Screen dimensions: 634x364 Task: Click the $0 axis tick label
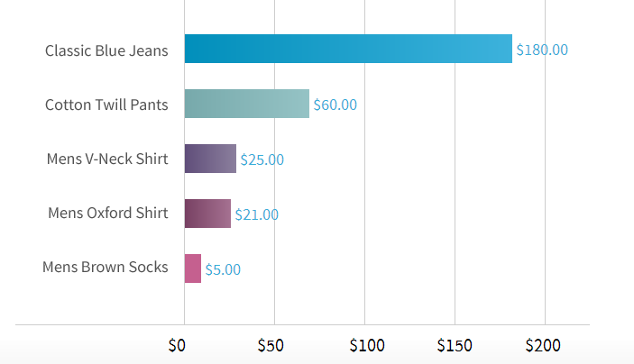click(x=177, y=345)
